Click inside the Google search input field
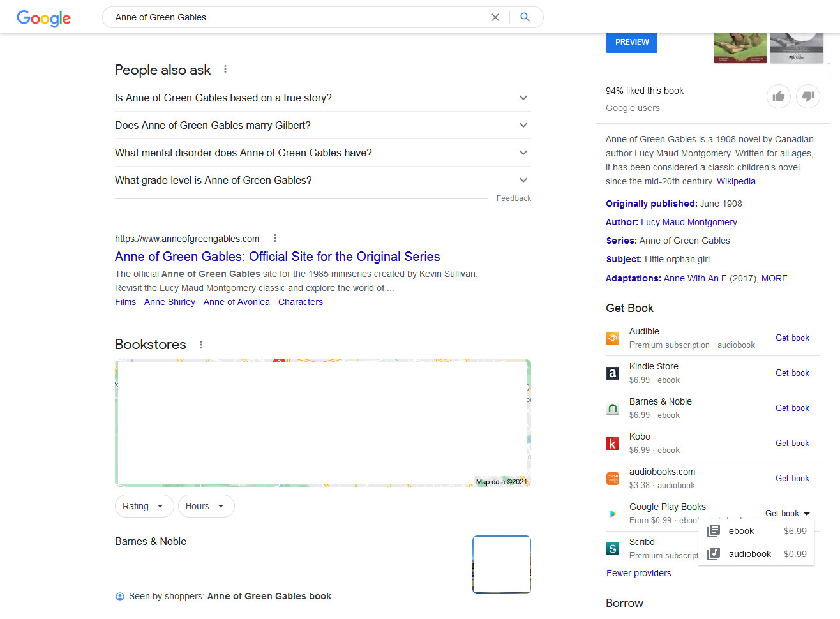Viewport: 840px width, 619px height. (297, 17)
